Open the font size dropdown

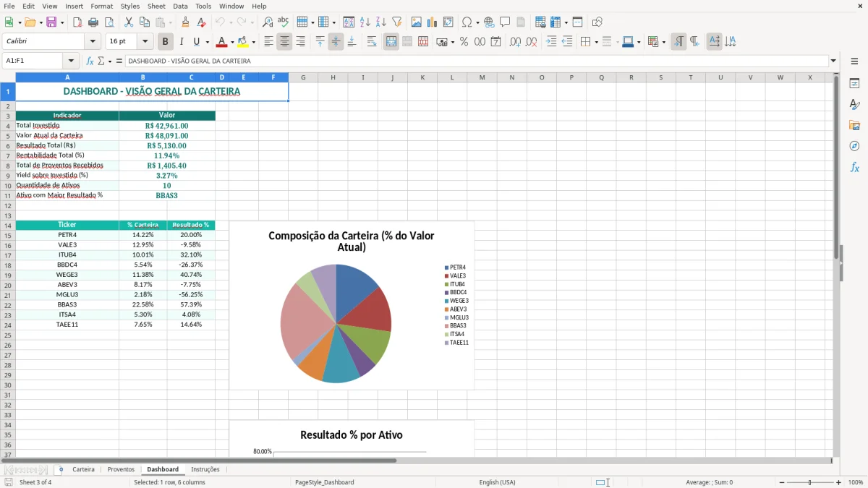tap(145, 42)
